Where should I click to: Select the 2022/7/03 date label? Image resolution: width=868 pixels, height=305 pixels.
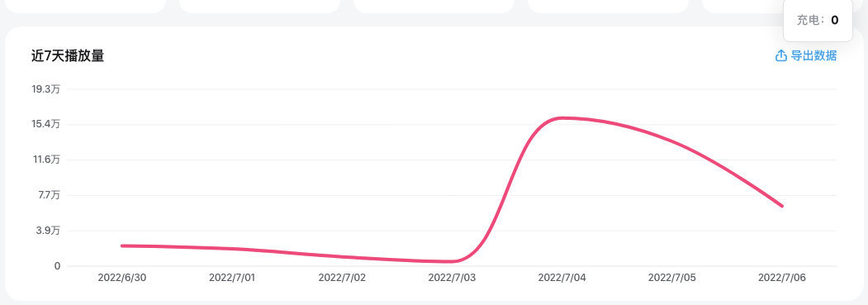pyautogui.click(x=452, y=278)
